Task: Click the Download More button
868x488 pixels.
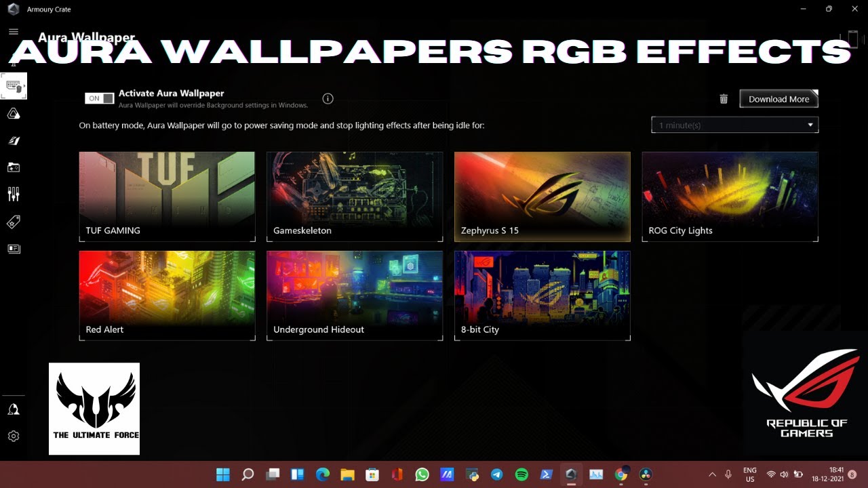Action: pos(778,99)
